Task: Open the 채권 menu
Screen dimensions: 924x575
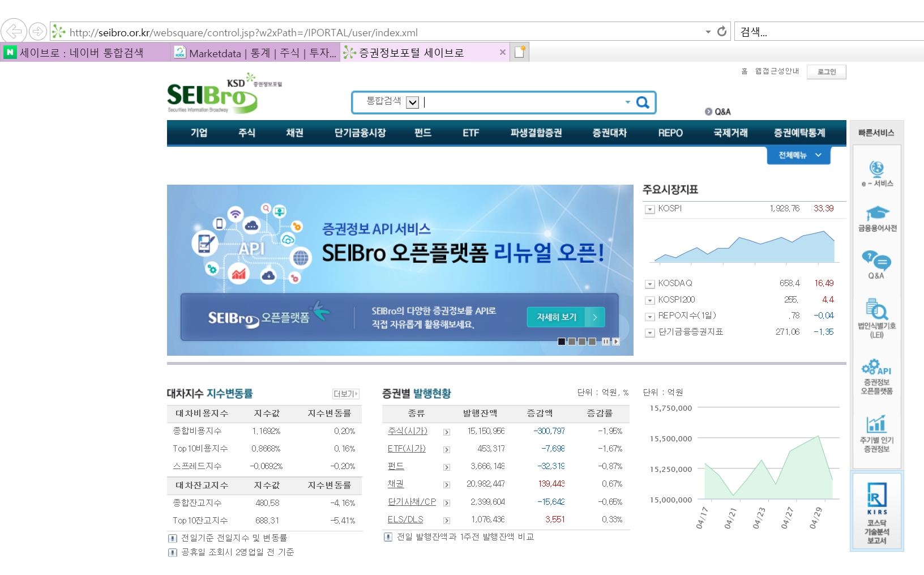Action: click(294, 133)
